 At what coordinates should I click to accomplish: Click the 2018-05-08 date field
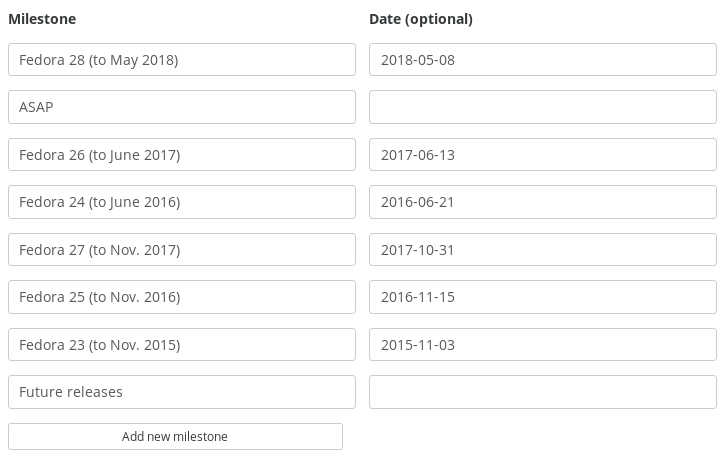[x=543, y=60]
